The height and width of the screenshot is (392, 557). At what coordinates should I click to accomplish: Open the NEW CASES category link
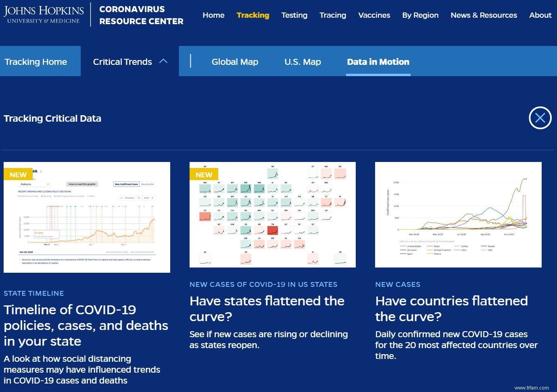pyautogui.click(x=398, y=284)
